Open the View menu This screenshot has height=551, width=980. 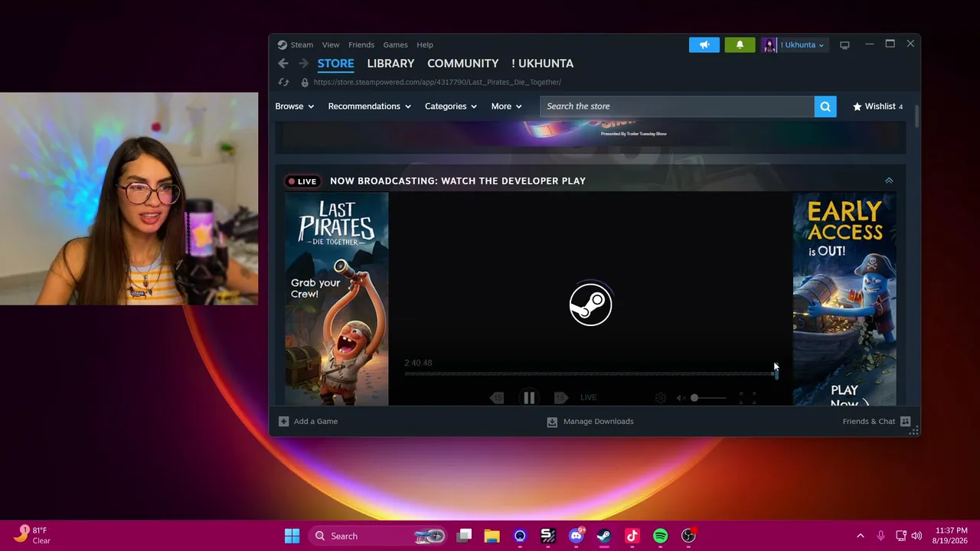[x=331, y=44]
